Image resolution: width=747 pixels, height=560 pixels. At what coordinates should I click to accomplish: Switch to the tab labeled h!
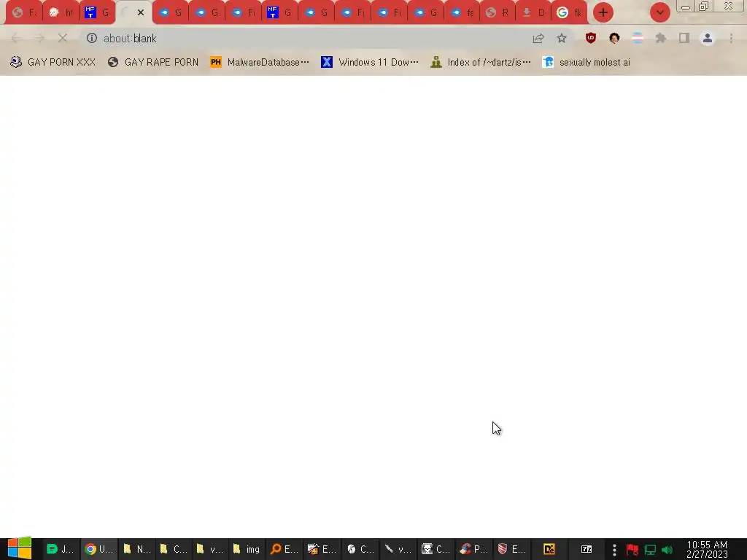(61, 12)
